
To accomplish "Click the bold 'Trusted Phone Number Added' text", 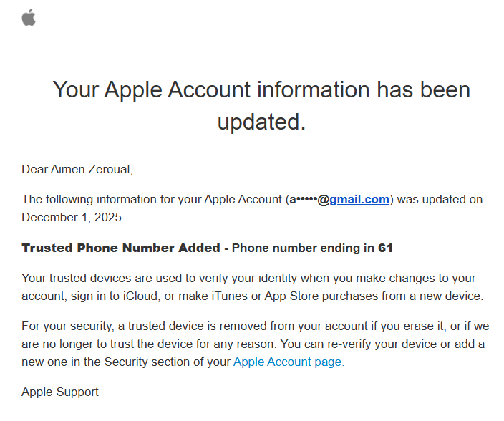I will point(120,248).
